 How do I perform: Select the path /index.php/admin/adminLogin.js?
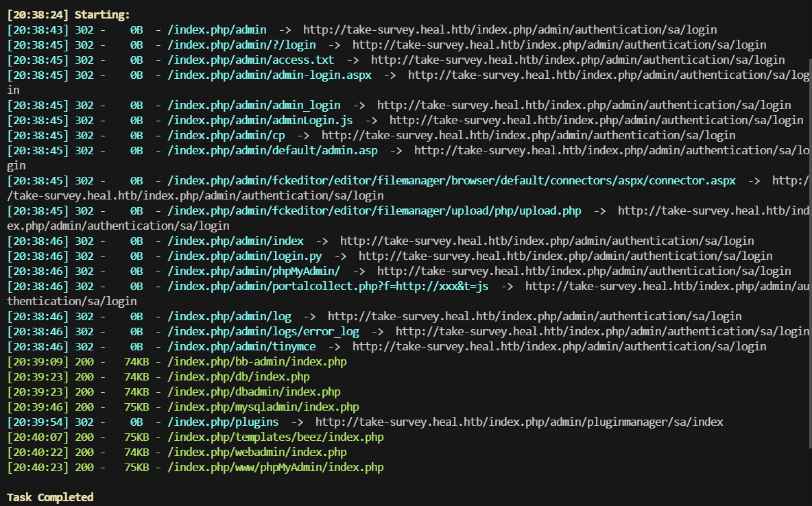260,120
